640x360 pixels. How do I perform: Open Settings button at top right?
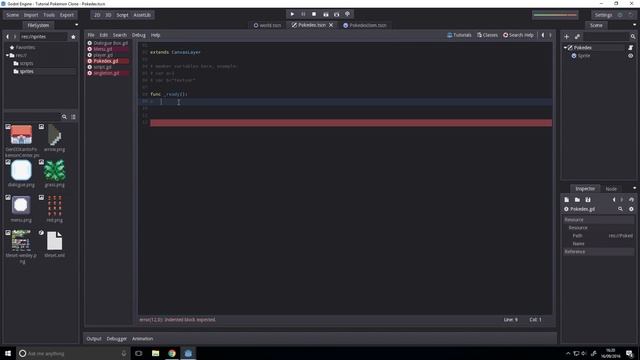pyautogui.click(x=603, y=15)
